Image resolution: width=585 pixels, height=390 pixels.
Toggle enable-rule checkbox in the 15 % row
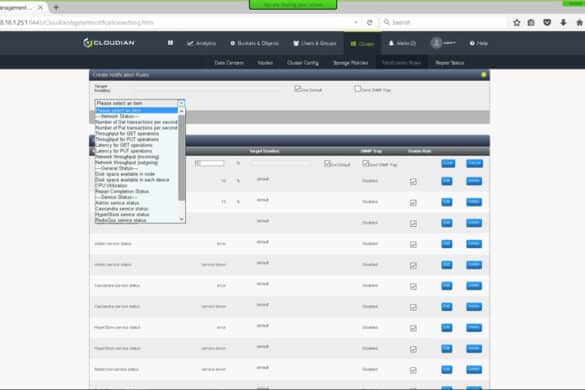click(413, 203)
